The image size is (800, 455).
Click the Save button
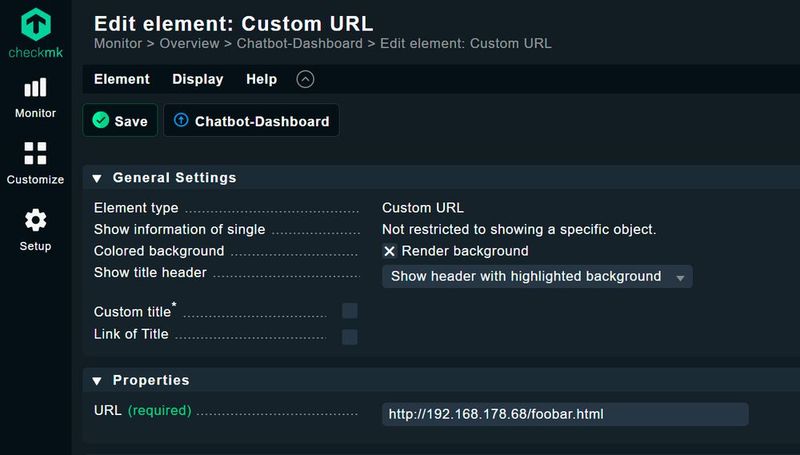coord(120,120)
